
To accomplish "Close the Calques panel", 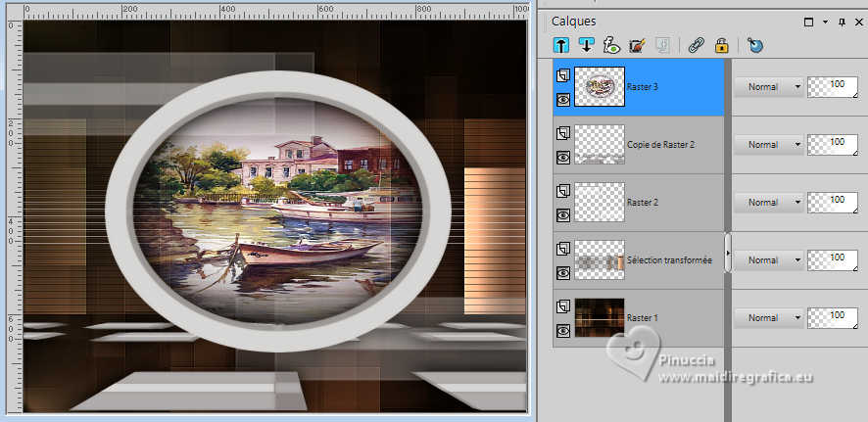I will 859,23.
